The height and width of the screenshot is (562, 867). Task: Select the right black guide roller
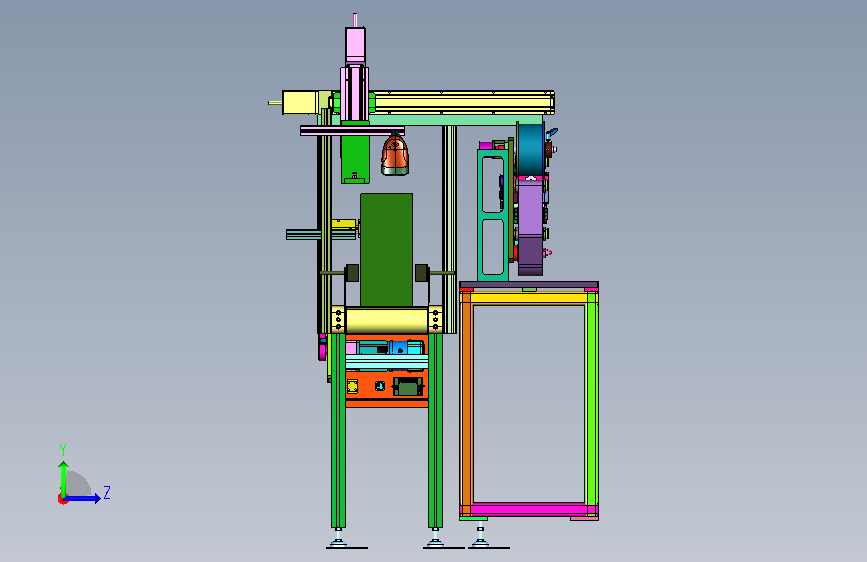tap(422, 273)
